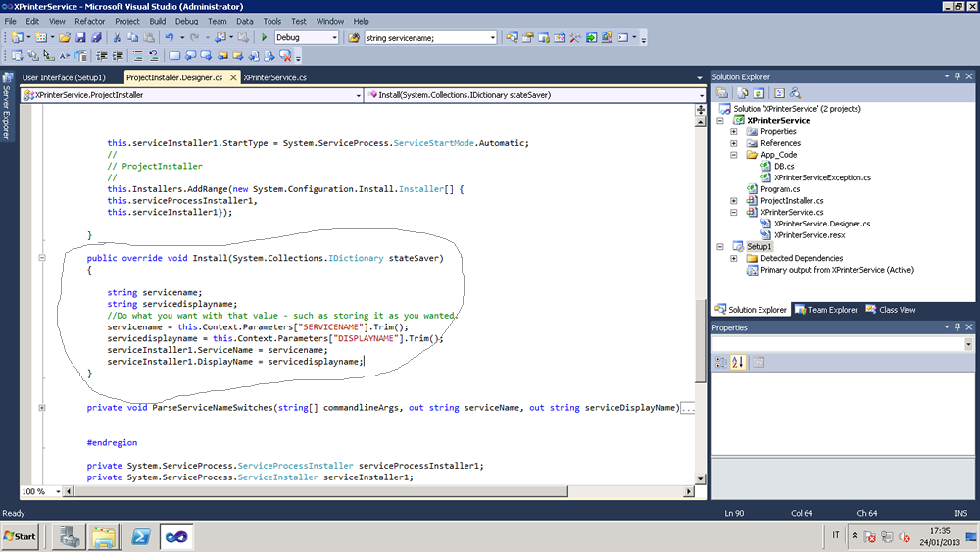Close the ProjectInstaller.Designer.cs tab
This screenshot has height=552, width=980.
(233, 77)
